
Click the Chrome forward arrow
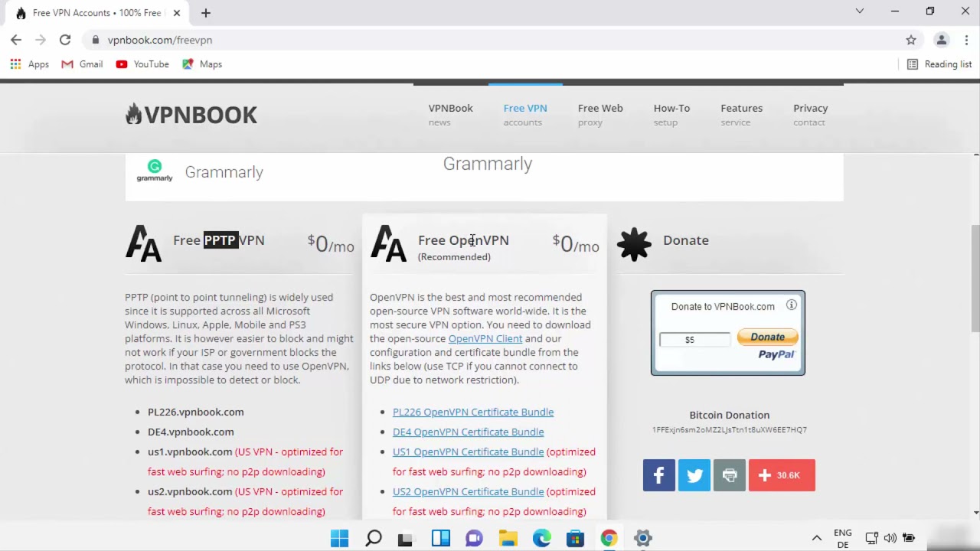pyautogui.click(x=41, y=40)
